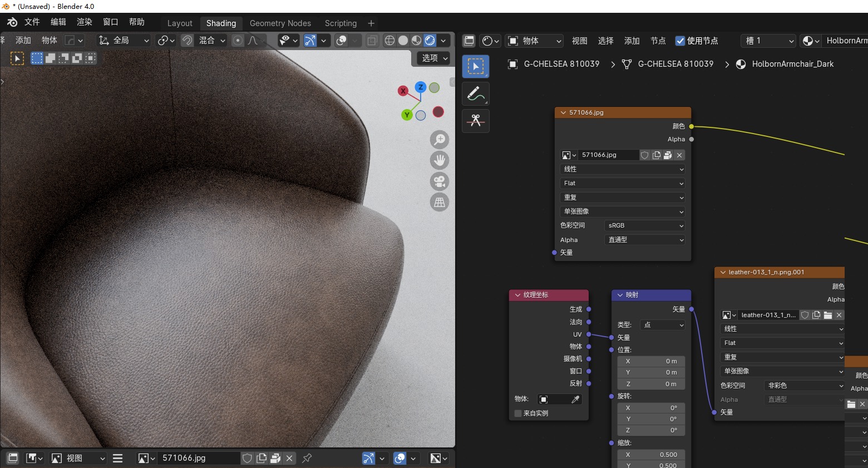Open the mapping 类型 点 dropdown
Viewport: 868px width, 468px height.
663,325
